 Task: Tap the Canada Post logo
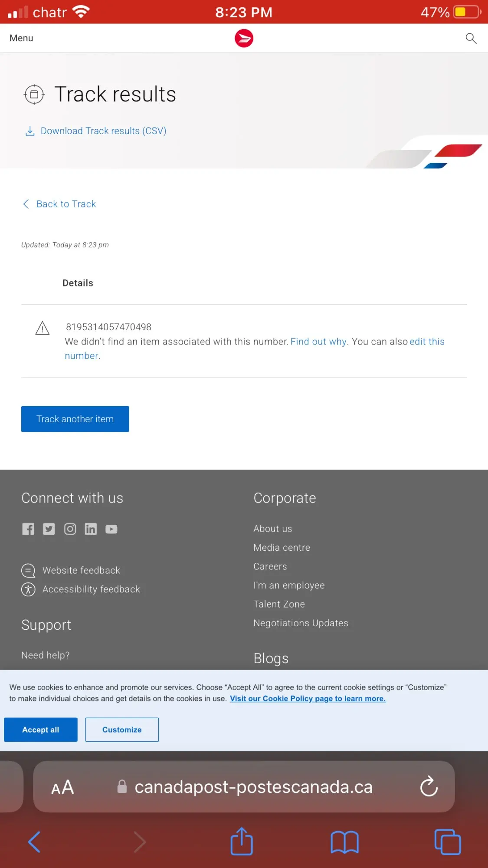(244, 38)
